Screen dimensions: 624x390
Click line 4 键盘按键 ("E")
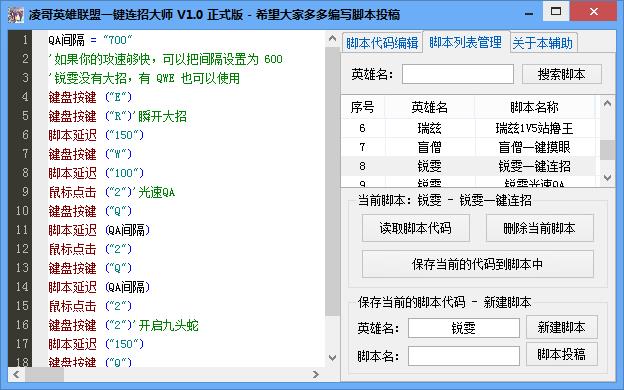tap(90, 97)
